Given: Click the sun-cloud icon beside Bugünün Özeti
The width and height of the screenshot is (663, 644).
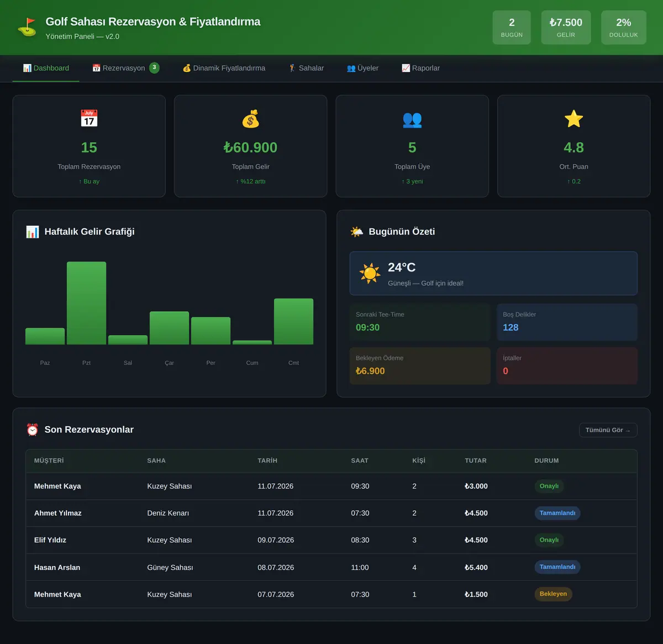Looking at the screenshot, I should point(357,232).
